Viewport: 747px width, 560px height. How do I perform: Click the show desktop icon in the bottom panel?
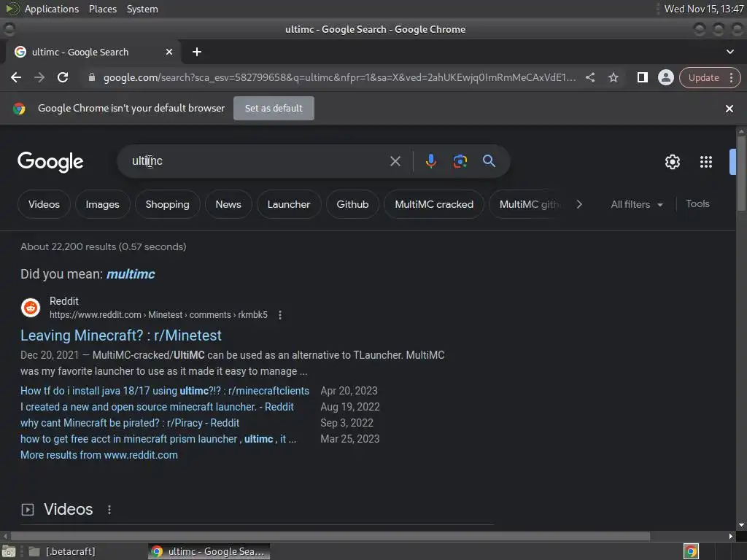coord(9,551)
